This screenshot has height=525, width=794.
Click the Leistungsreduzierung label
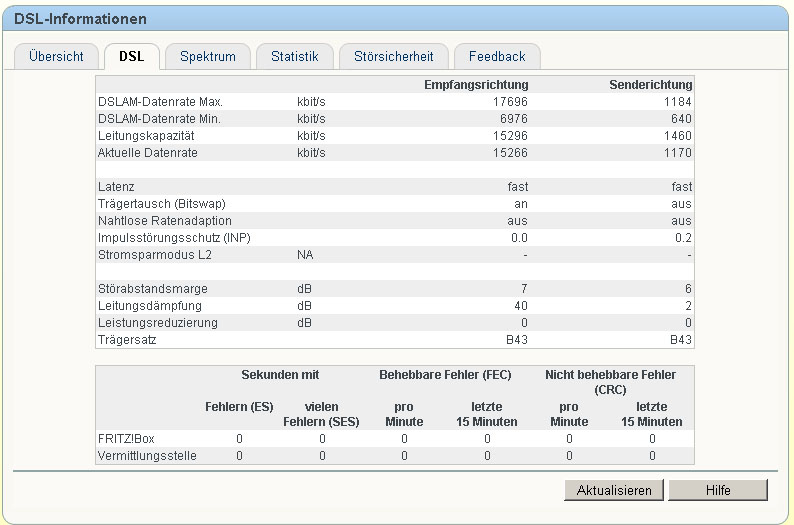tap(157, 322)
